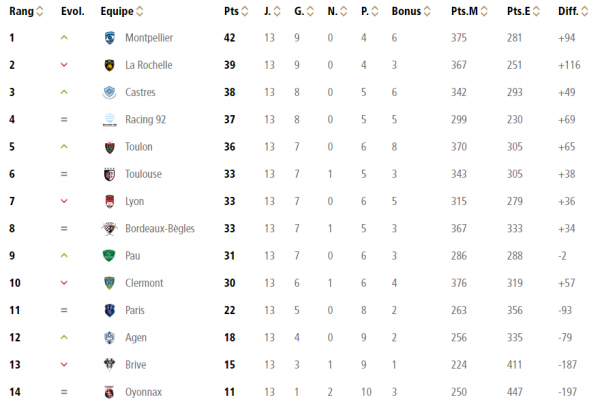Sort by Pts.E column arrows

(x=536, y=11)
